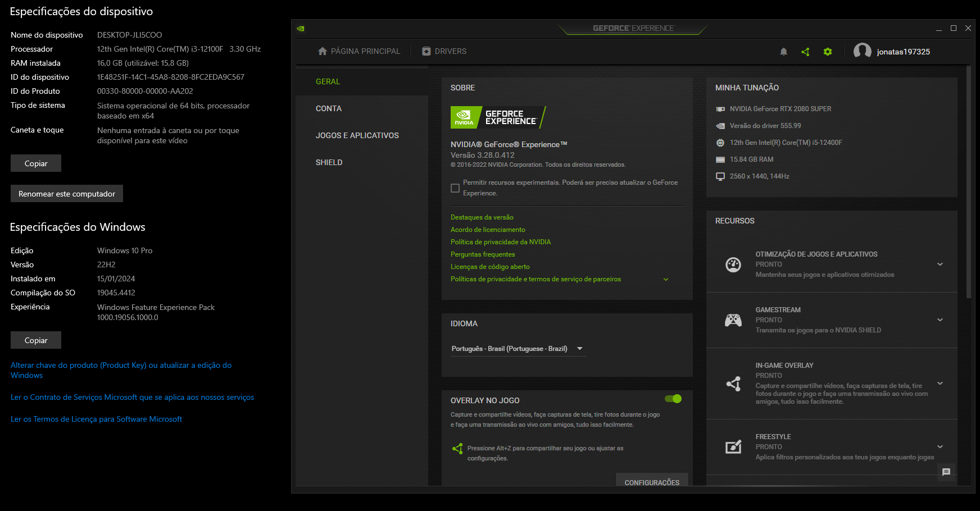Screen dimensions: 980x511
Task: Expand partner privacy policies chevron
Action: click(666, 280)
